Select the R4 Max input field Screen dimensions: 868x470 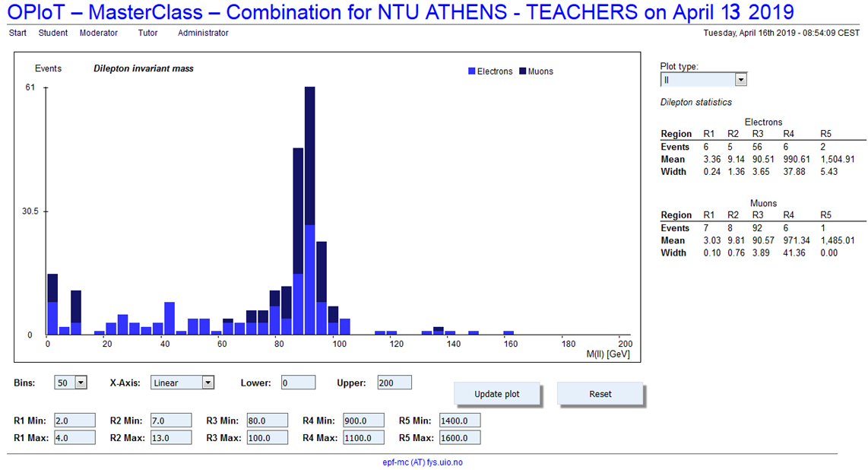(x=364, y=438)
